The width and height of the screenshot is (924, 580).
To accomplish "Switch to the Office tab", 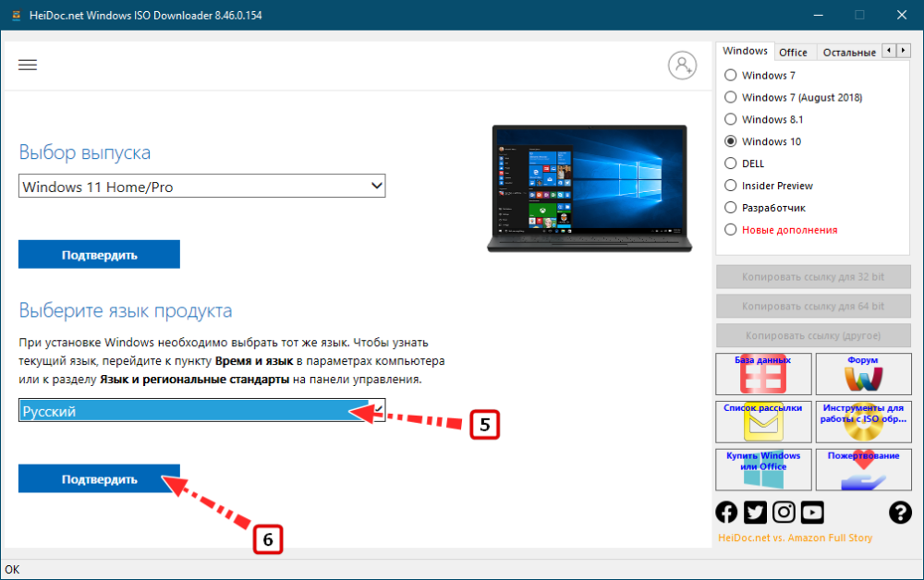I will coord(793,53).
